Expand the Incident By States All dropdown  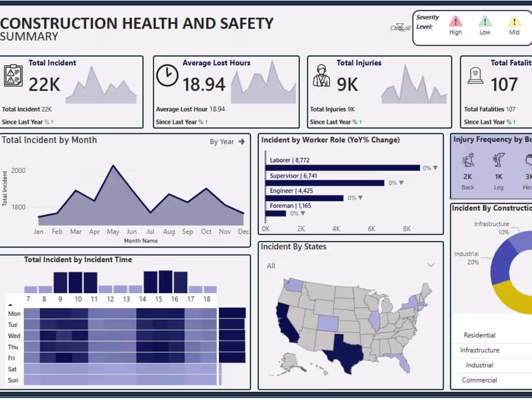430,265
